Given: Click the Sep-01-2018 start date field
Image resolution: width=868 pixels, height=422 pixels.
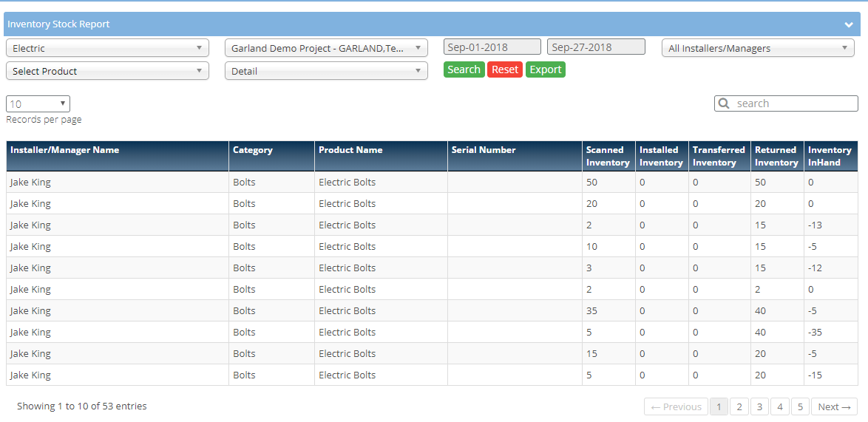Looking at the screenshot, I should pyautogui.click(x=492, y=47).
